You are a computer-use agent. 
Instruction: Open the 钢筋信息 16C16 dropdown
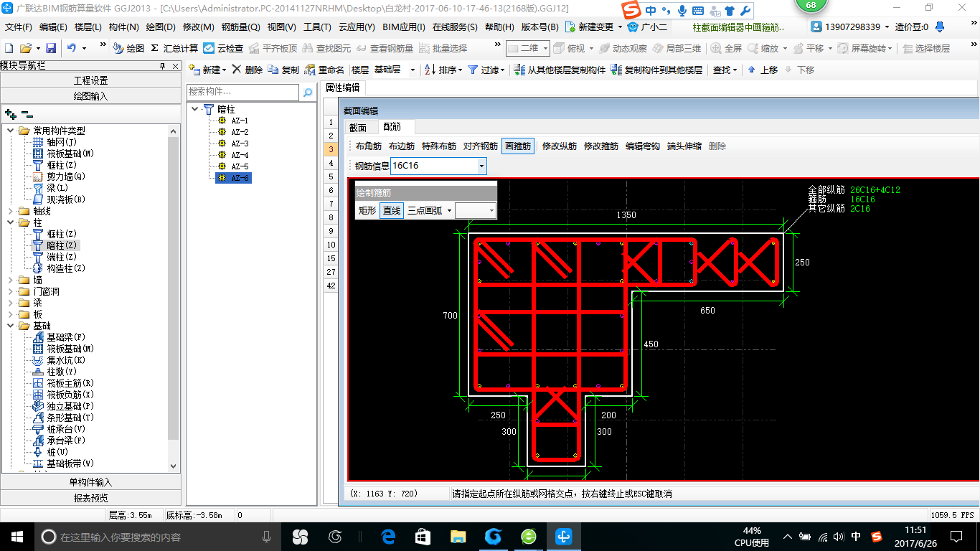click(x=481, y=166)
